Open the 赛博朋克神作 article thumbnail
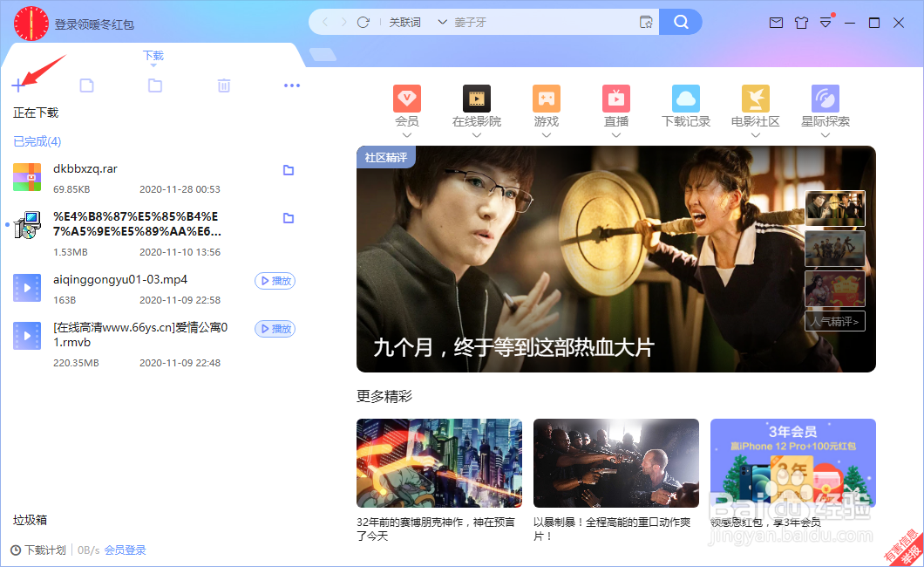The height and width of the screenshot is (567, 924). pos(439,463)
